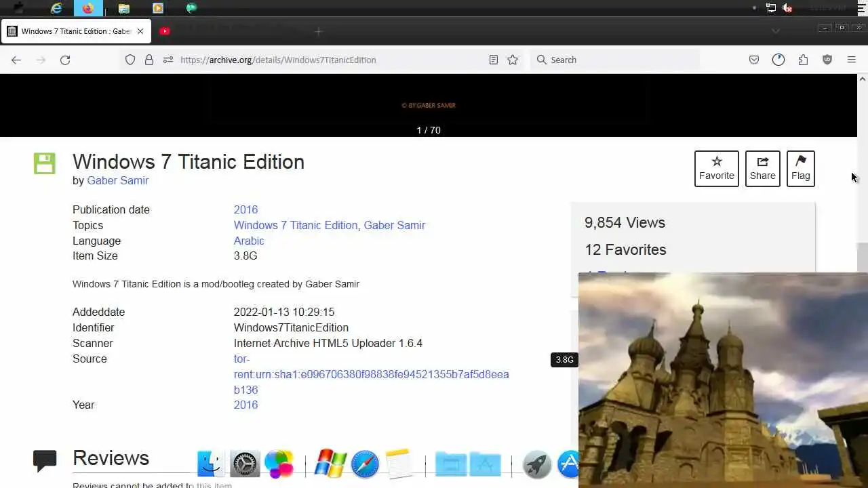Click the castle video thumbnail overlay
Screen dimensions: 868x488
(x=723, y=380)
